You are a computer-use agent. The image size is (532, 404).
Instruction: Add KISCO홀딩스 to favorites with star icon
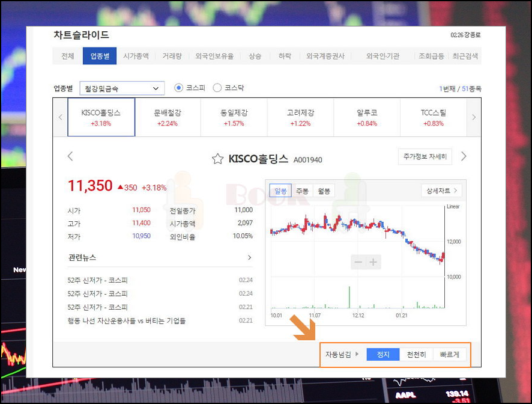217,159
